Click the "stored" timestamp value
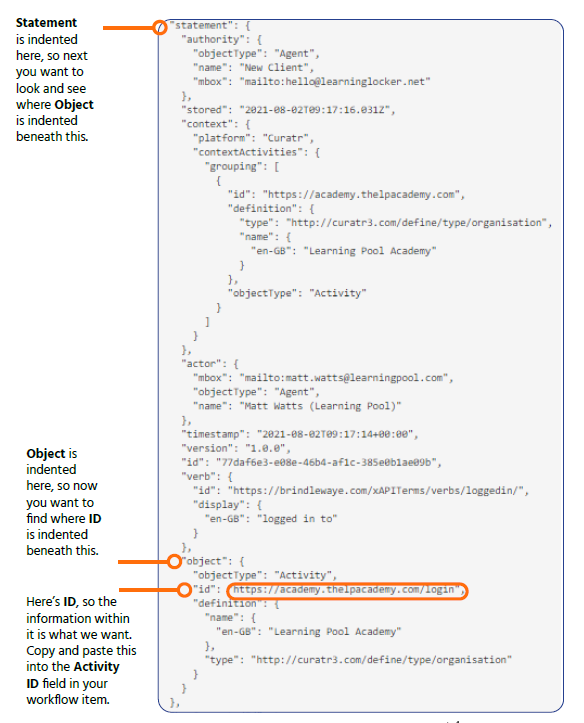The image size is (584, 723). (x=315, y=110)
